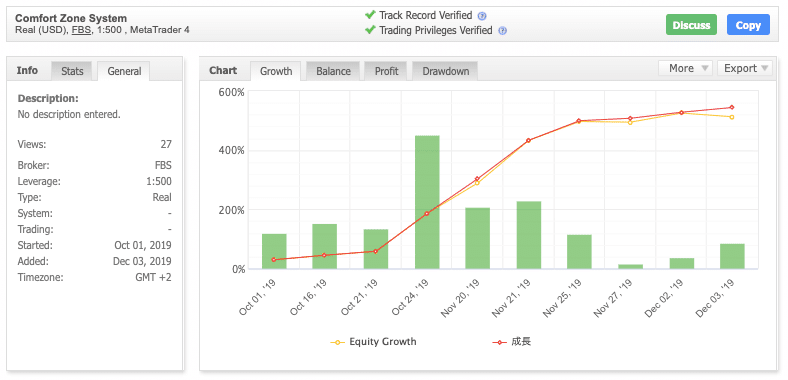Viewport: 788px width, 380px height.
Task: Switch to the Profit chart tab
Action: pyautogui.click(x=386, y=71)
